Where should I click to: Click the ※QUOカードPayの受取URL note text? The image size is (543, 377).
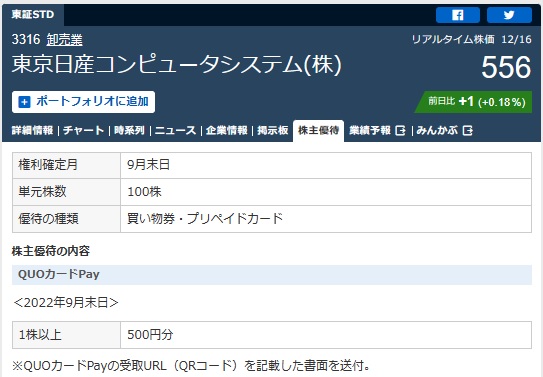point(192,366)
